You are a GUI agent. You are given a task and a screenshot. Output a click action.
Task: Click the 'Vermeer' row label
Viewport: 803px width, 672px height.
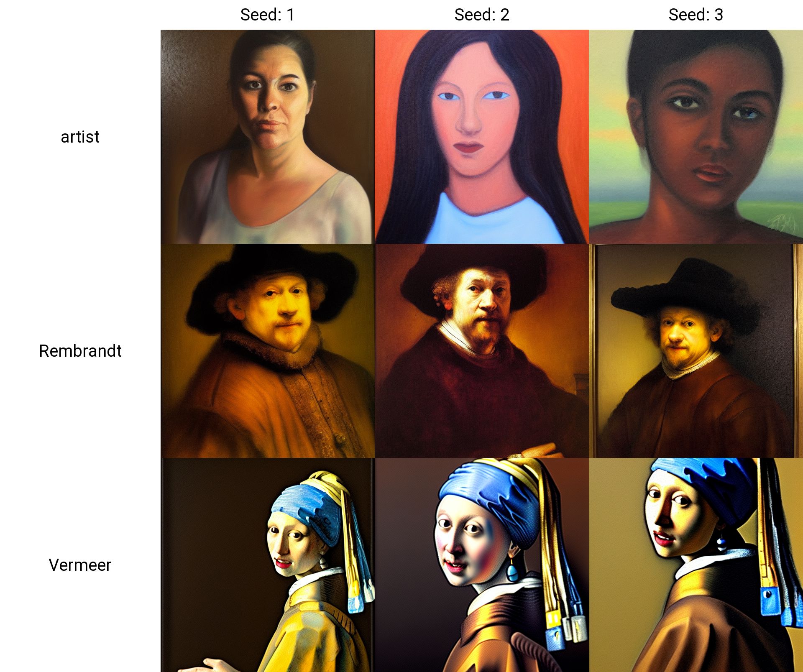coord(80,565)
